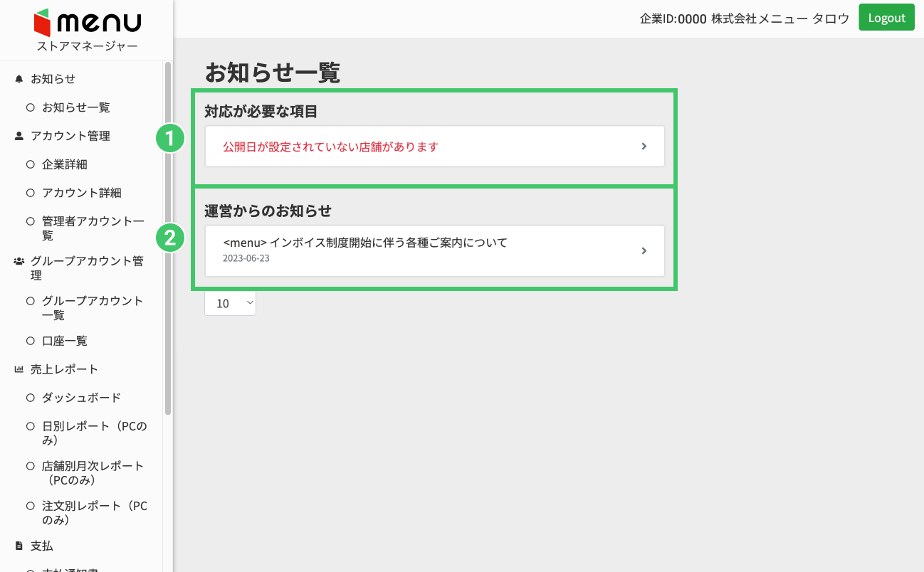Screen dimensions: 924x572
Task: Select the お知らせ一覧 circle marker in sidebar
Action: coord(31,107)
